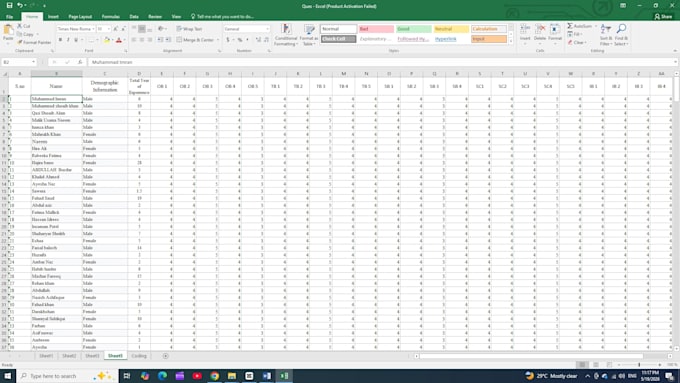Open the font size dropdown
The width and height of the screenshot is (680, 383).
tap(108, 29)
